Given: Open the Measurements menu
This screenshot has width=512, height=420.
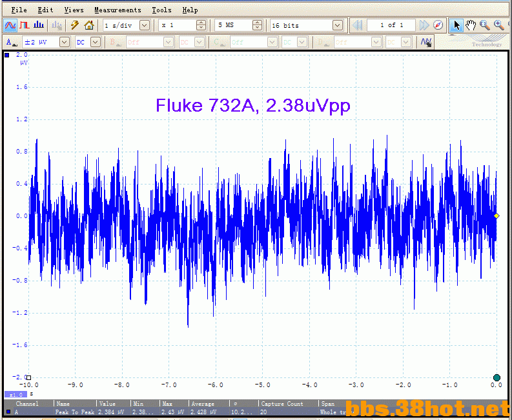Looking at the screenshot, I should (x=118, y=10).
